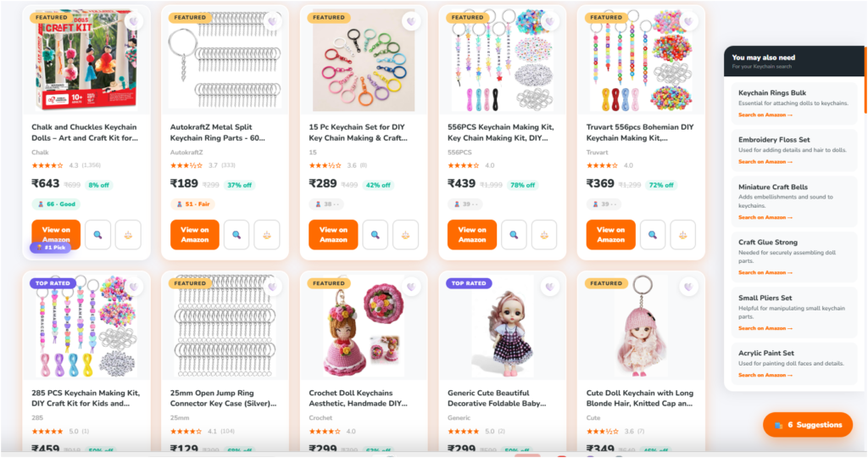Click compare scales icon on AutokraftZ card
868x458 pixels.
[x=267, y=235]
